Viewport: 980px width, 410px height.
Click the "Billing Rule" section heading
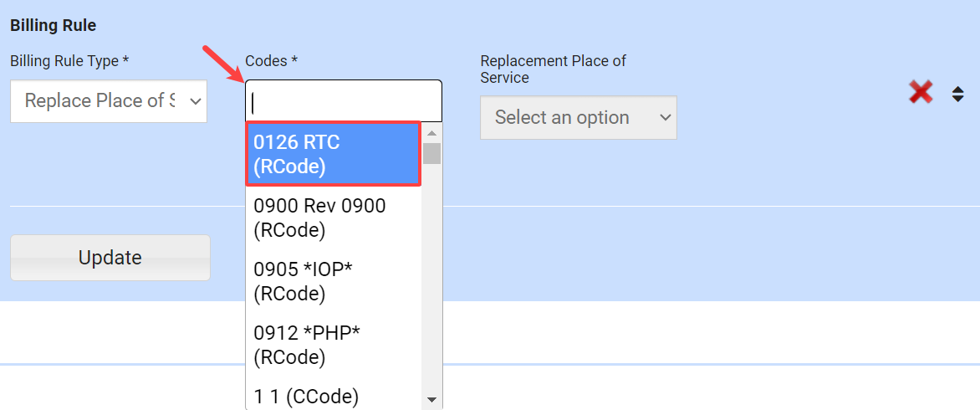(x=53, y=26)
